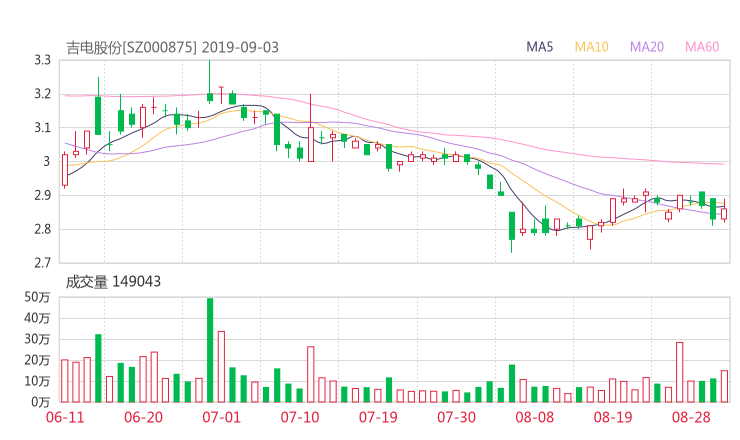Click the 0万 volume axis label
This screenshot has height=440, width=740.
pos(41,402)
